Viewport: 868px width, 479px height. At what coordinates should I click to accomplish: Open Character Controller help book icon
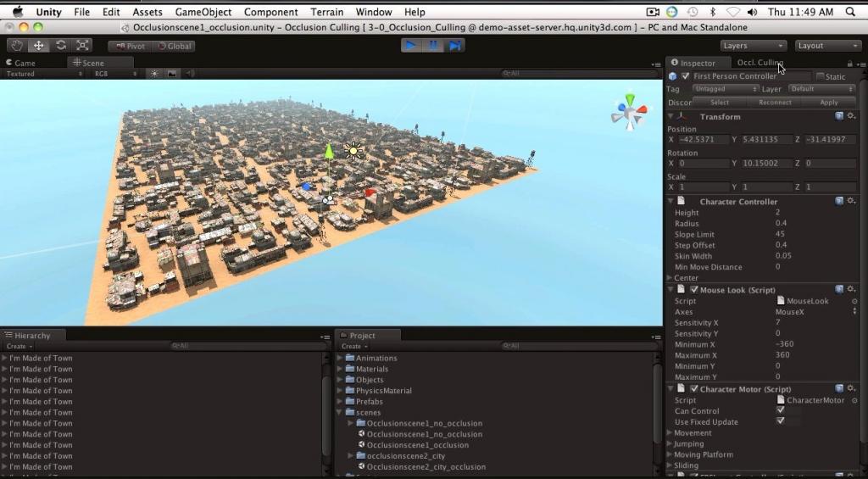pyautogui.click(x=839, y=201)
